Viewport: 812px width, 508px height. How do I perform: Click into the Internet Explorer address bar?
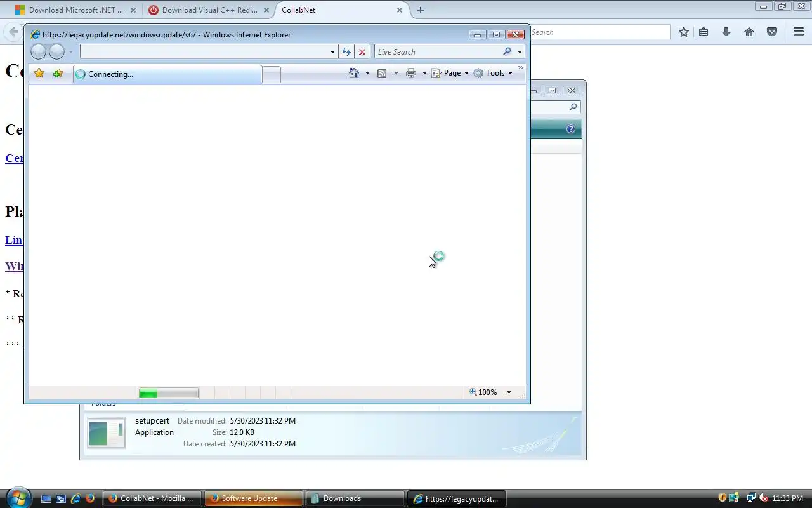(204, 52)
